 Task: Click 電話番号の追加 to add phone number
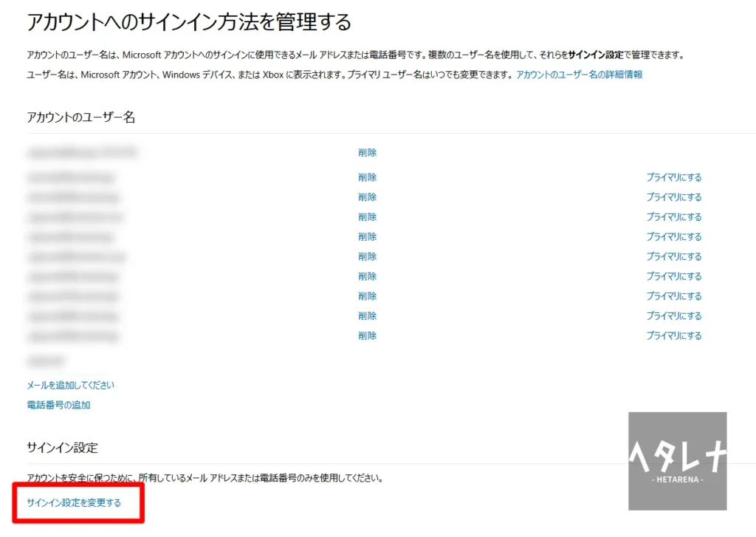coord(58,405)
